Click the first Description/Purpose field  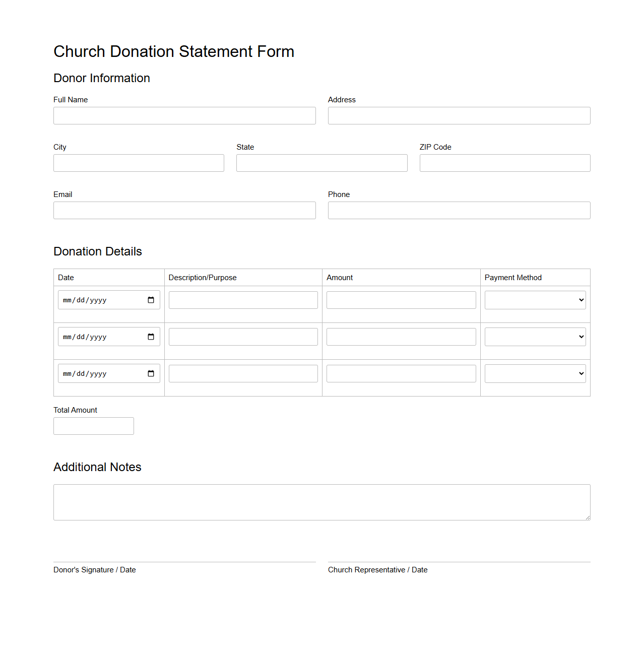pos(243,300)
